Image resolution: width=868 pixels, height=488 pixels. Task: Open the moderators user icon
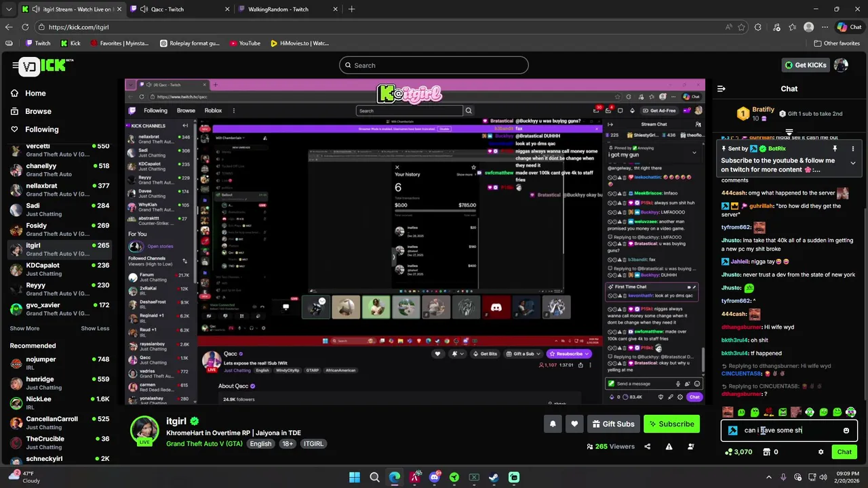691,447
